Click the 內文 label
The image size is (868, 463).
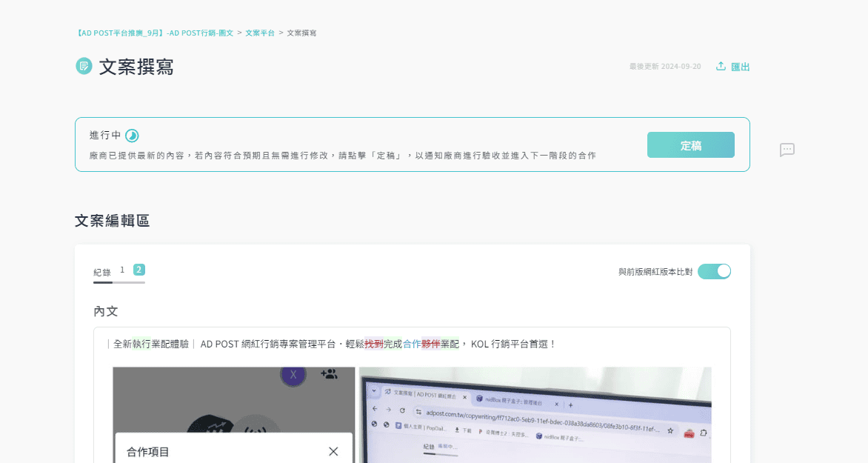[106, 311]
